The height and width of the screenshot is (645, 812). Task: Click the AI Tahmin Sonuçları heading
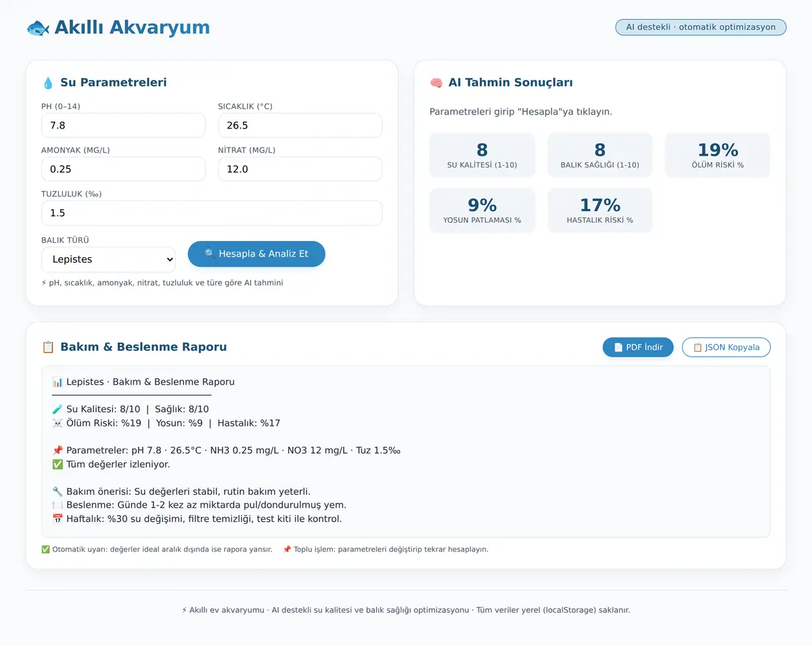(511, 83)
